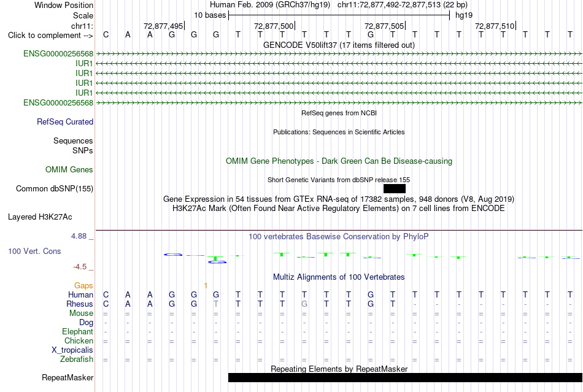This screenshot has width=583, height=392.
Task: Click 'Human Feb. 2009 (GRCh37/hg19)' assembly text
Action: coord(270,5)
